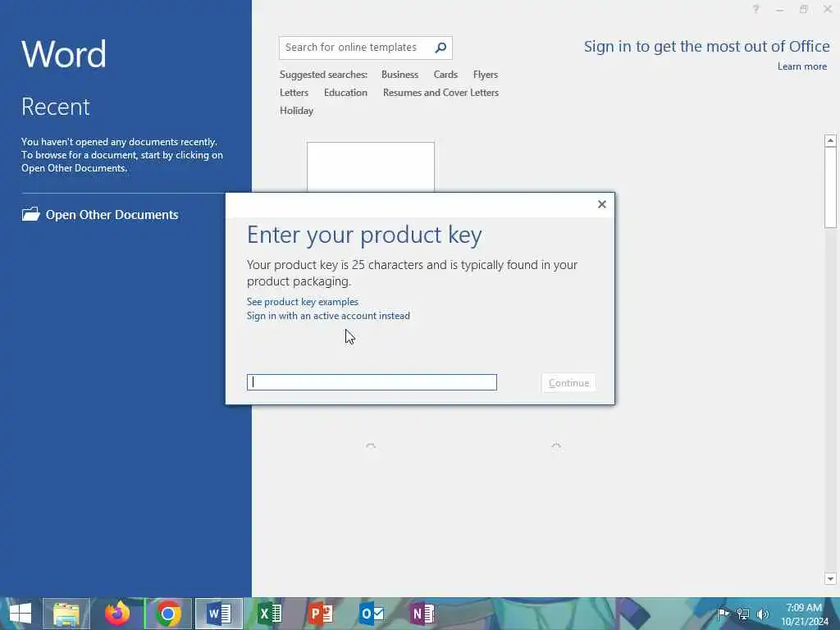Click the volume speaker tray icon
840x630 pixels.
click(x=762, y=614)
